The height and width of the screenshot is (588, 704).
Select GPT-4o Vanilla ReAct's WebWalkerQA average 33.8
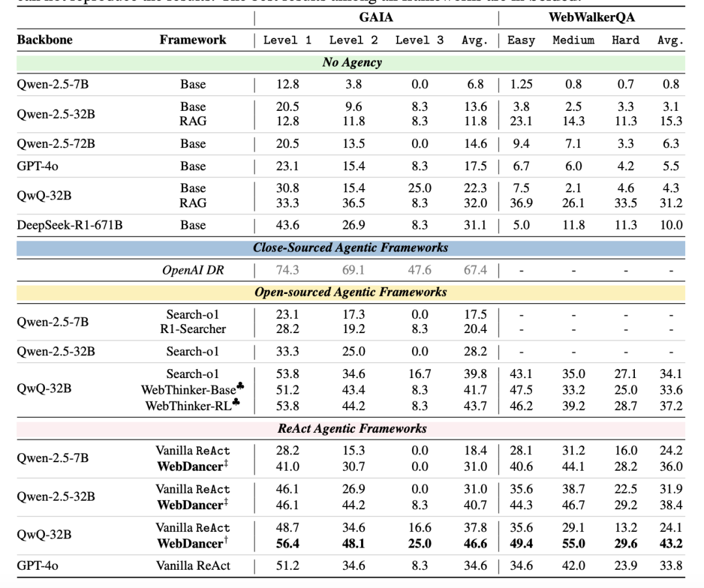[x=671, y=566]
